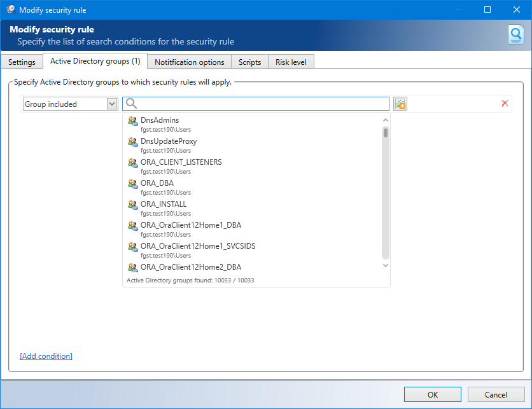Click the scroll down arrow of the group list
This screenshot has height=409, width=532.
(x=386, y=265)
